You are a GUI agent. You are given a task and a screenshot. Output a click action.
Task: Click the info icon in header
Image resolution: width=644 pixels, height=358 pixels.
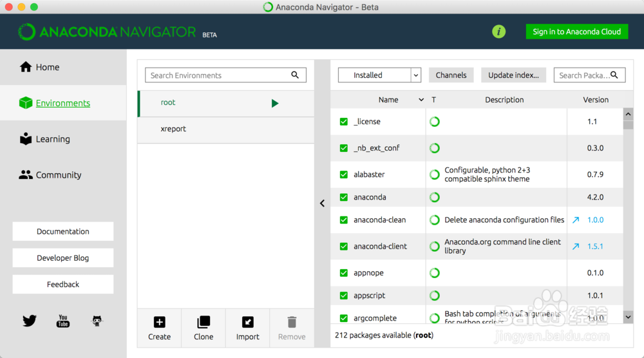(498, 32)
